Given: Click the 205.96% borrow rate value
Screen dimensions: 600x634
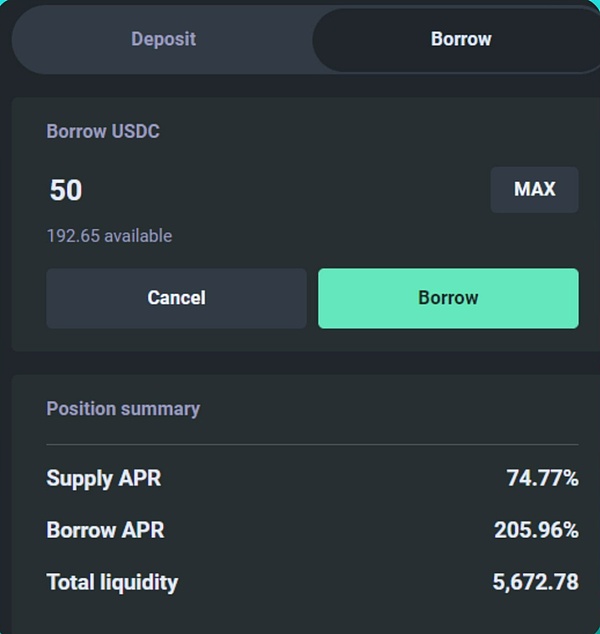Looking at the screenshot, I should click(x=536, y=530).
